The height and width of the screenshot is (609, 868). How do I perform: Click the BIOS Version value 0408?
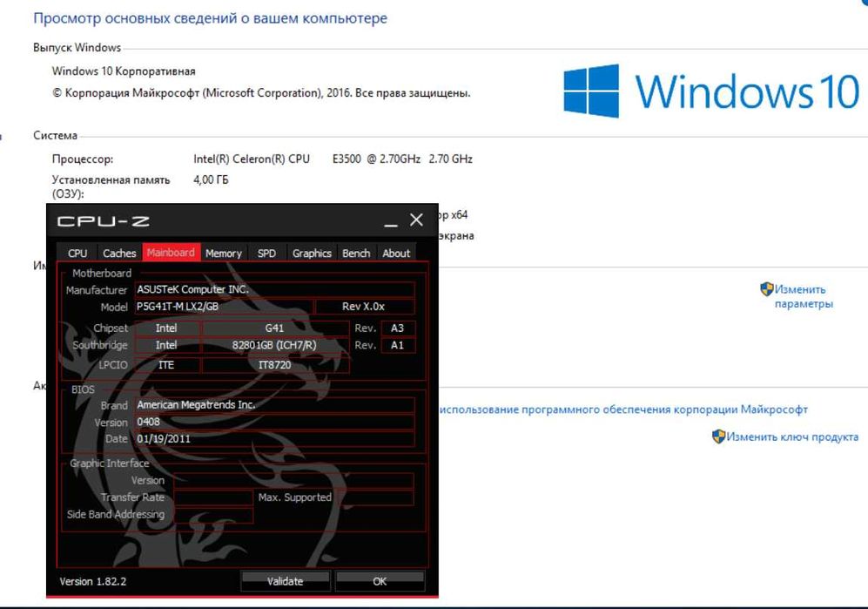274,422
